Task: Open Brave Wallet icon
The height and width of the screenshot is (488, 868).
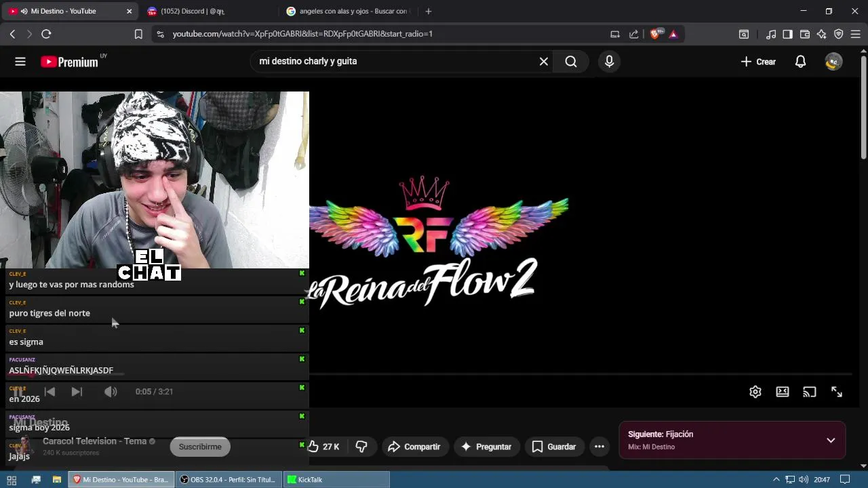Action: coord(805,34)
